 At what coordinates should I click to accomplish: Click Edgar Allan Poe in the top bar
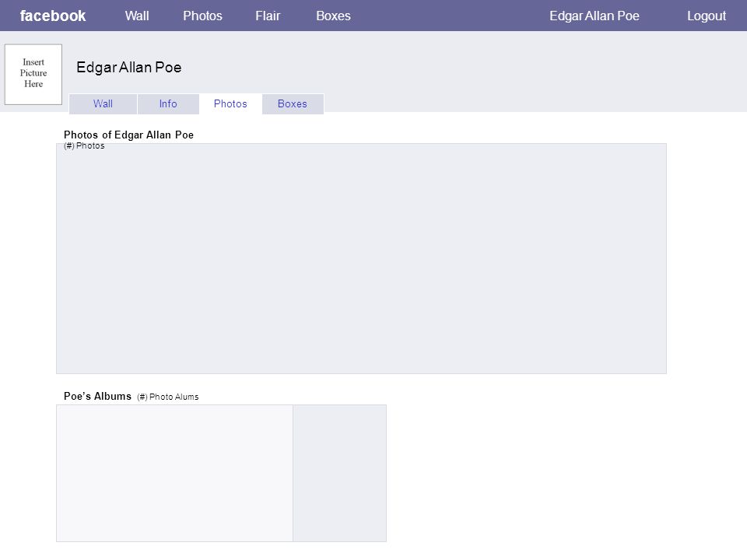[594, 16]
